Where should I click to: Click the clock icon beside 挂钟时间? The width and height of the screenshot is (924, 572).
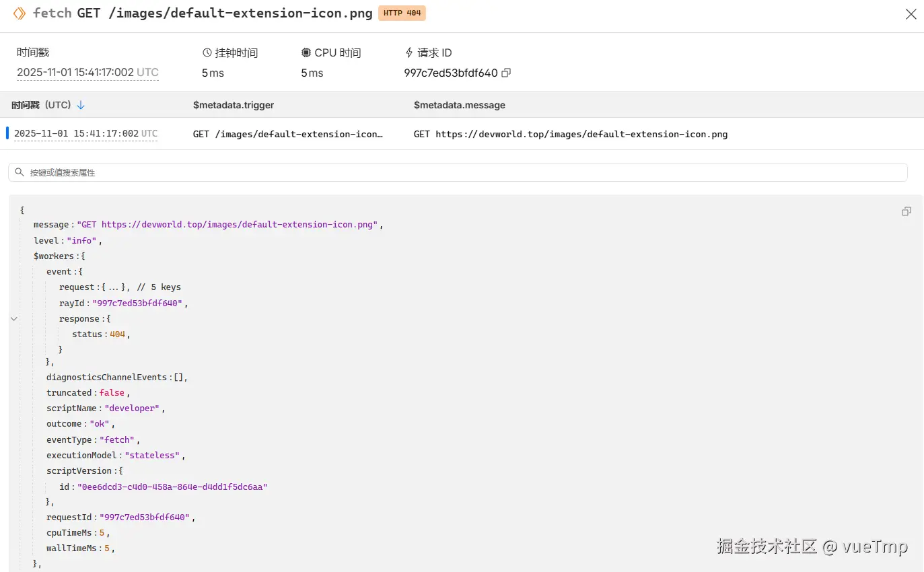(x=207, y=52)
